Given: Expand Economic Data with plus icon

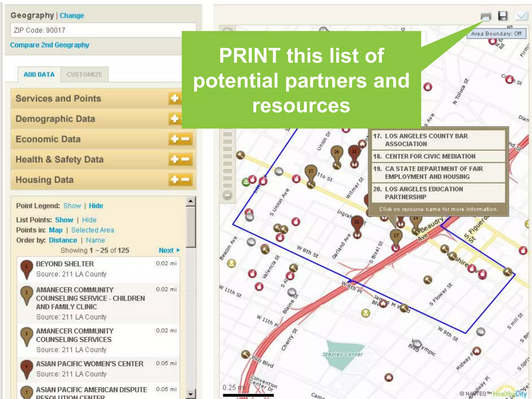Looking at the screenshot, I should pos(175,139).
